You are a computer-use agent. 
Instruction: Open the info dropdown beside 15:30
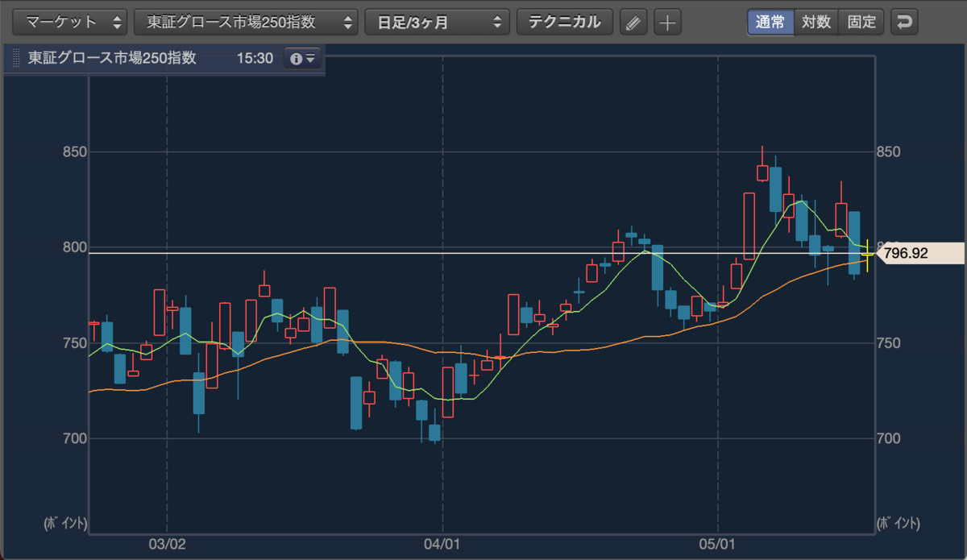pos(302,59)
